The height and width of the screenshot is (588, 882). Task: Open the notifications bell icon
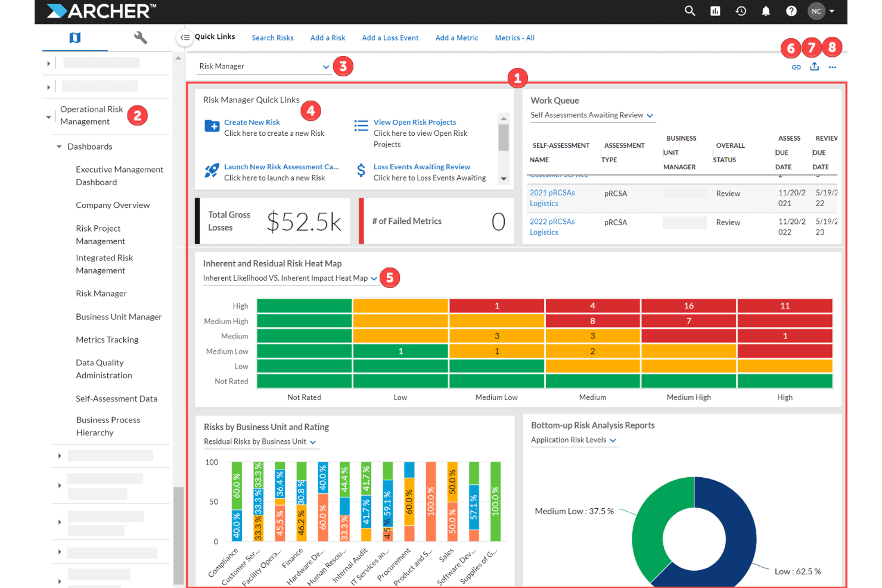(766, 11)
